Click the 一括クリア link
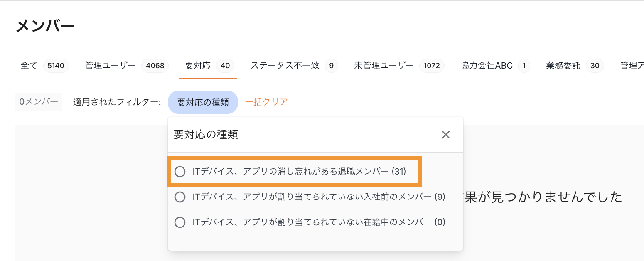 tap(266, 102)
